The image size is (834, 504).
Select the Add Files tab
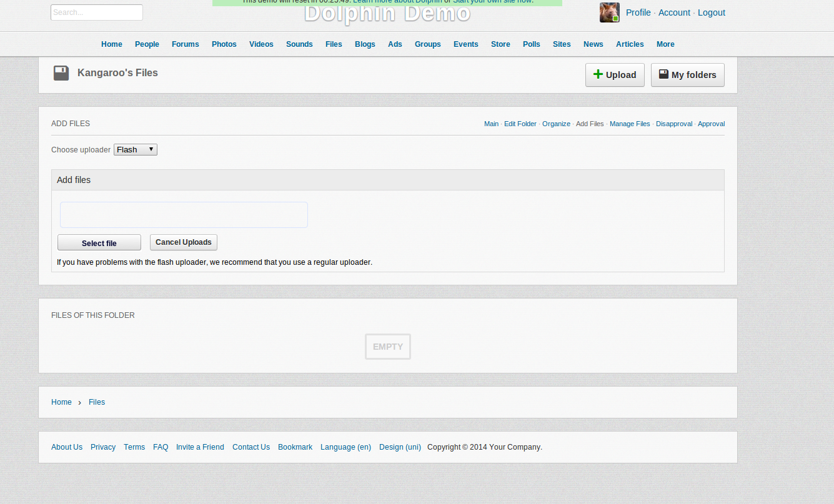(590, 124)
